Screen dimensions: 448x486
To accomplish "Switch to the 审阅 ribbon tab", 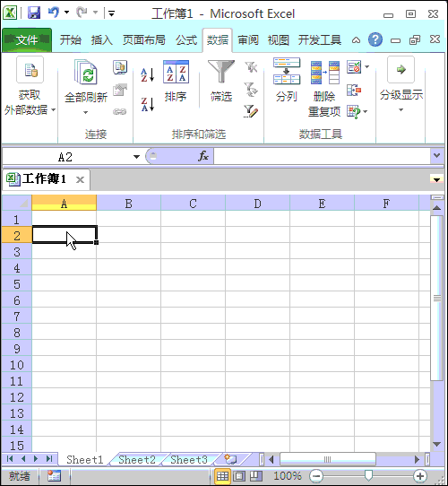I will point(248,40).
